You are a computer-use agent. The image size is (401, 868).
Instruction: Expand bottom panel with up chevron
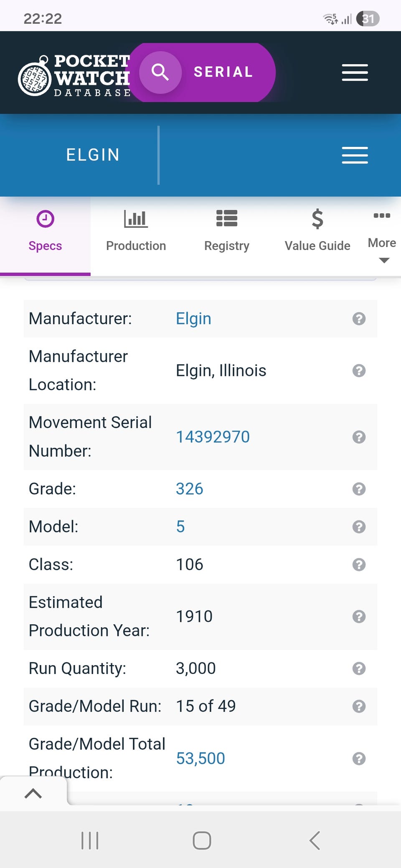coord(33,793)
